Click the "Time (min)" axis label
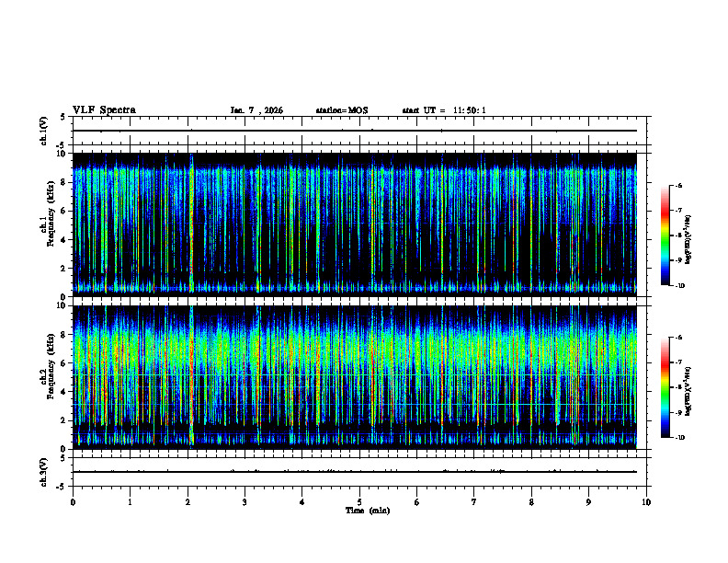The image size is (728, 563). tap(368, 511)
